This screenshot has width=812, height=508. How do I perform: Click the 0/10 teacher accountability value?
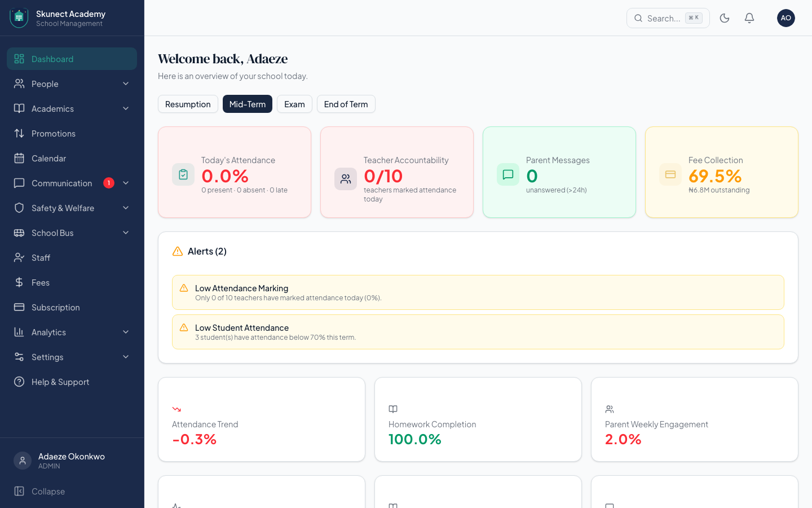pyautogui.click(x=383, y=176)
